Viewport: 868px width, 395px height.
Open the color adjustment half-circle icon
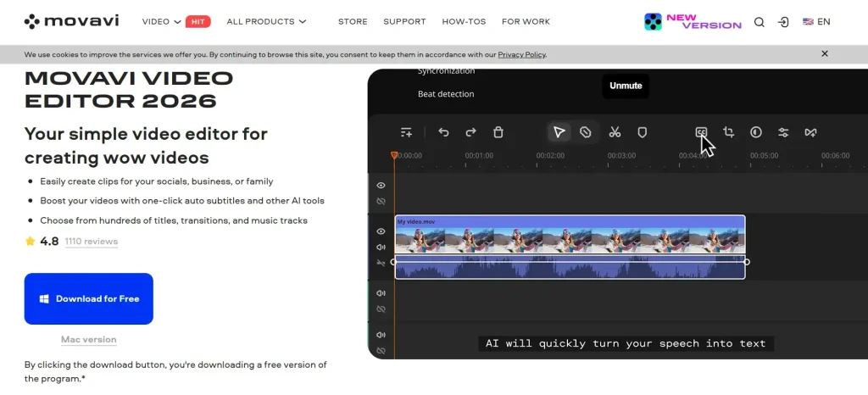756,132
